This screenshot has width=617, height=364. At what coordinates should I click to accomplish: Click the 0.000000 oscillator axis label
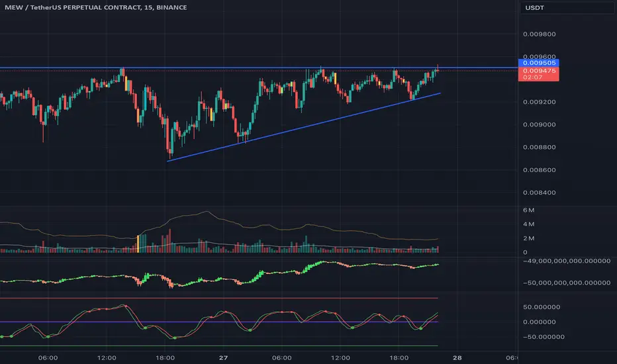click(539, 322)
